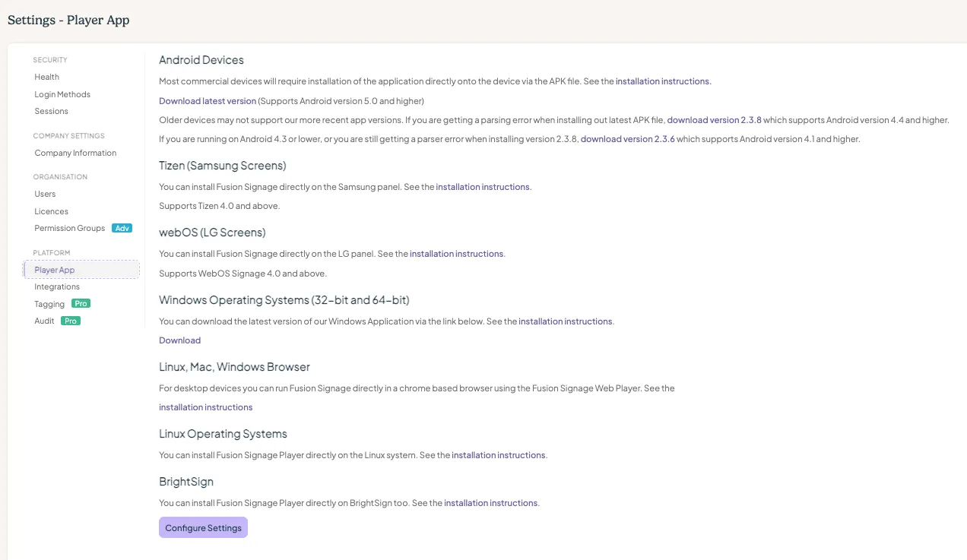Click the Windows Download link
This screenshot has width=967, height=560.
(179, 340)
